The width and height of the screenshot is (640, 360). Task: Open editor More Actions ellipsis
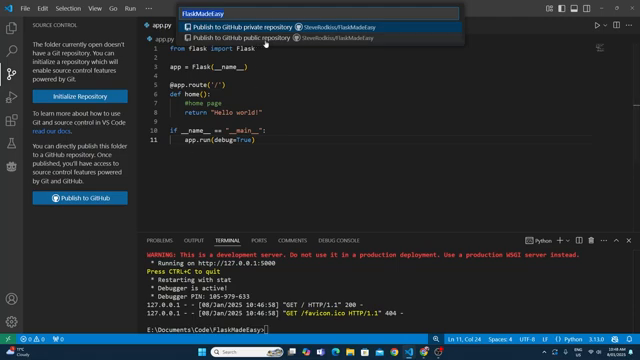click(x=629, y=25)
